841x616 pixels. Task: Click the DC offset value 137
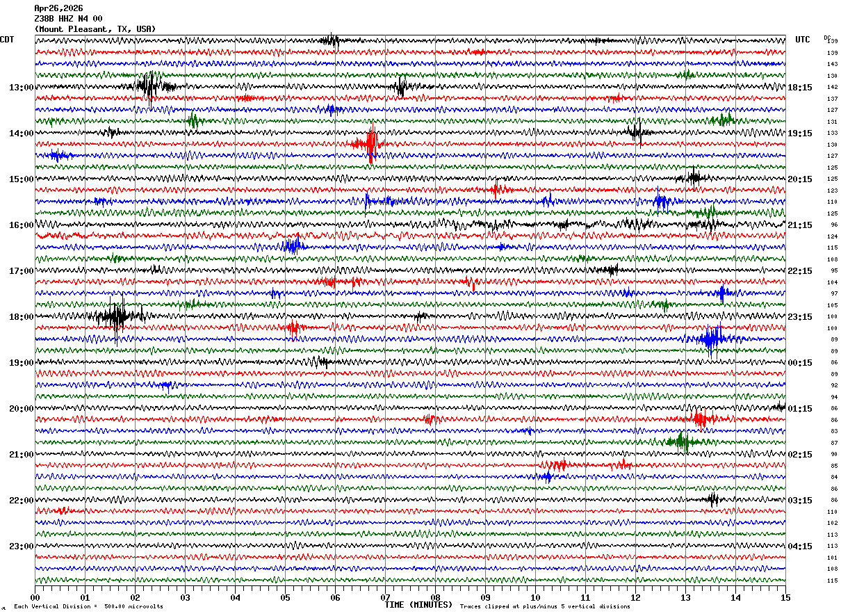tap(832, 99)
